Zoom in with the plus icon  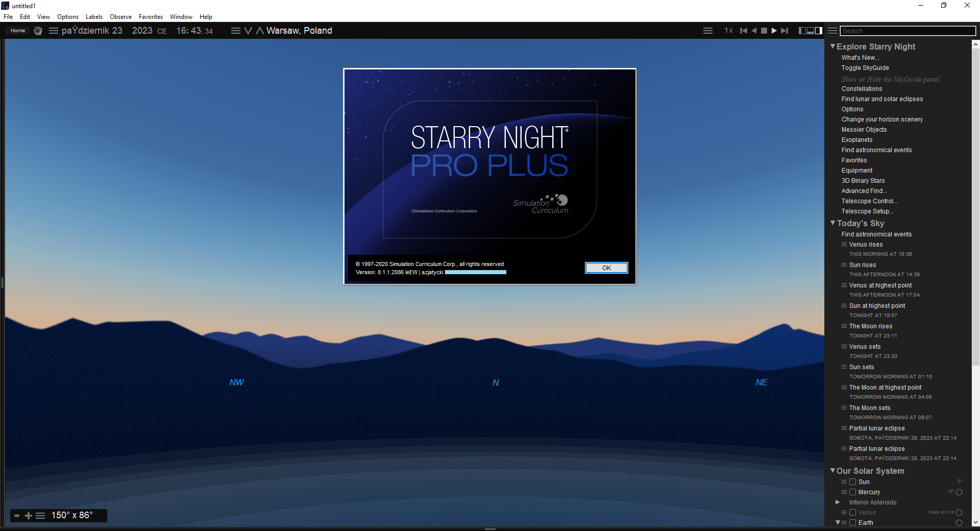(29, 516)
